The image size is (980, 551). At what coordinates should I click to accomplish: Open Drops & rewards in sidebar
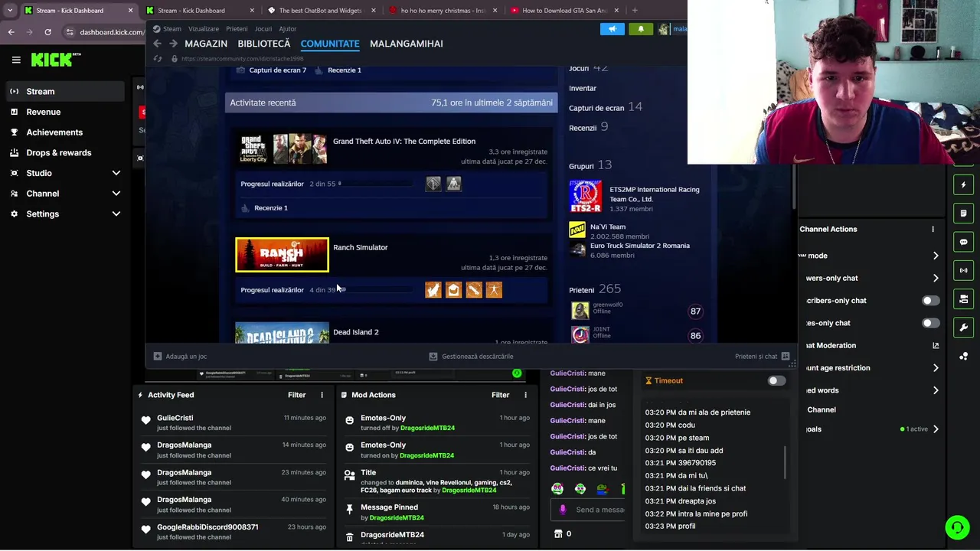pyautogui.click(x=64, y=153)
